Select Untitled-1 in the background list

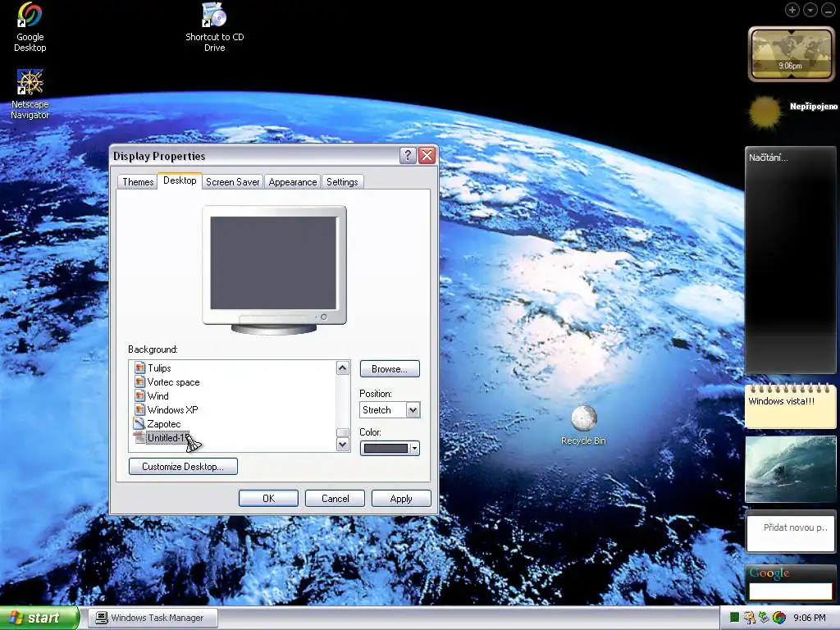(x=167, y=438)
